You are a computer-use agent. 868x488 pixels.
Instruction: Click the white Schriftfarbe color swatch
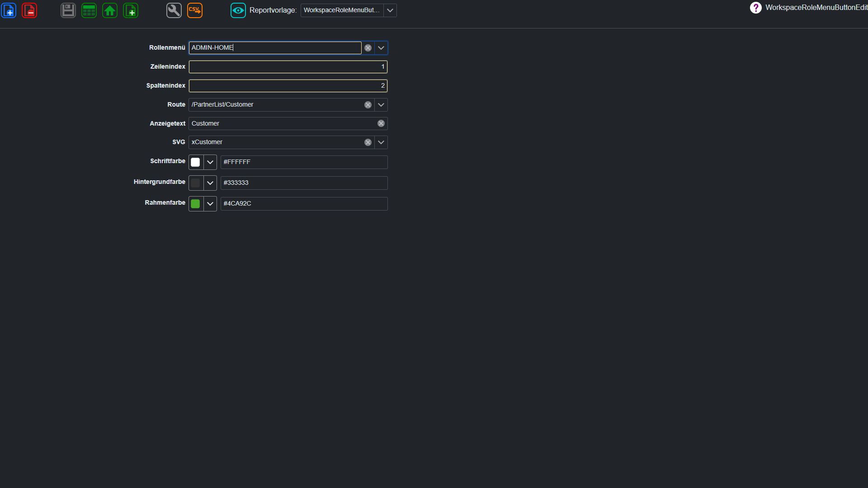pos(195,162)
